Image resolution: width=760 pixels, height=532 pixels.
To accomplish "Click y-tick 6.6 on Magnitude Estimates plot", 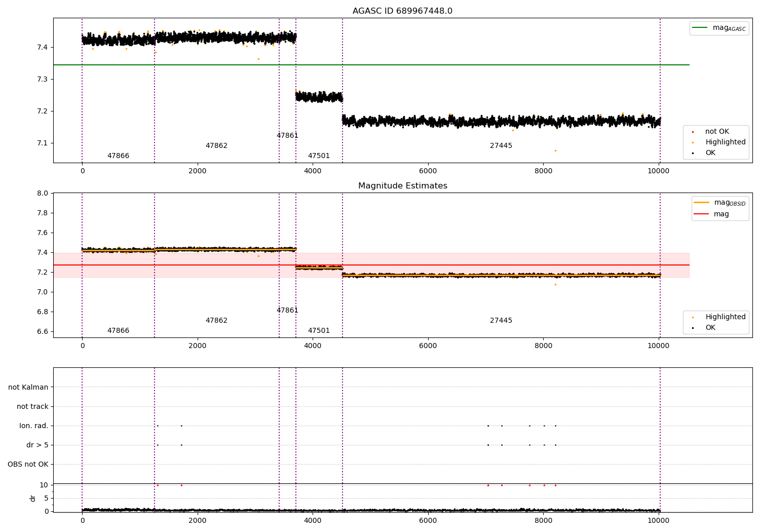I will [43, 332].
